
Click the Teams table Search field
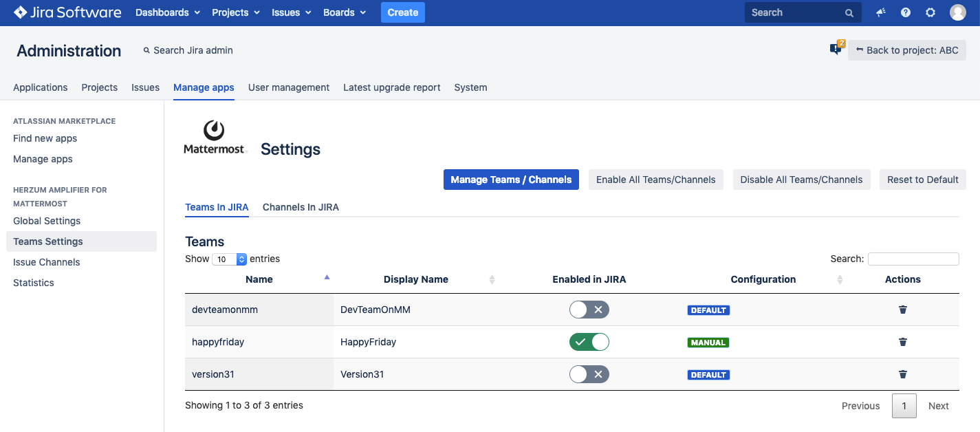click(913, 259)
